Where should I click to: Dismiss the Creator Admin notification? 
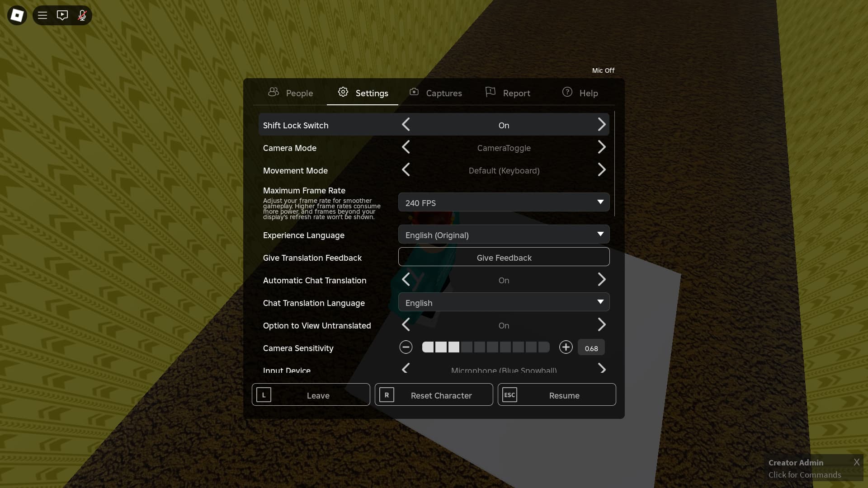(856, 462)
